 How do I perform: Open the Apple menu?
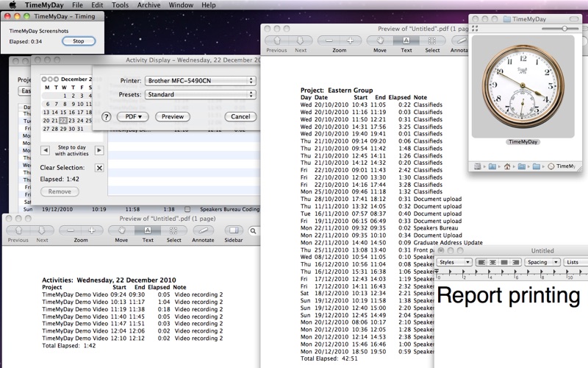pos(12,5)
